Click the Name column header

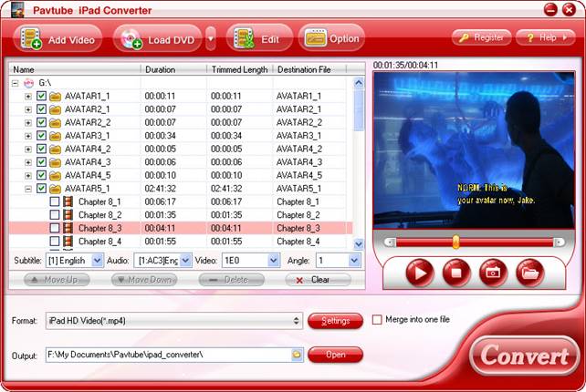click(75, 69)
